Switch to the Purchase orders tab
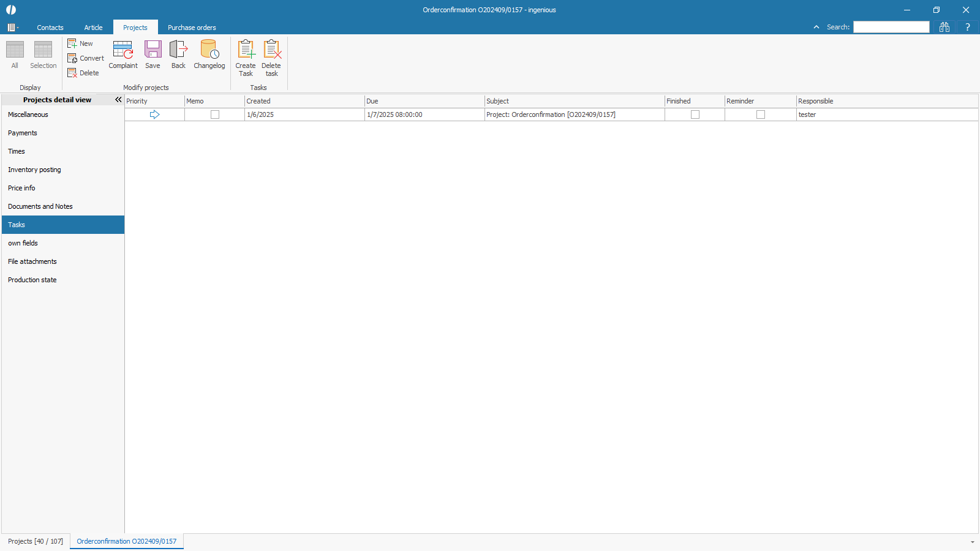Image resolution: width=980 pixels, height=551 pixels. (x=192, y=28)
